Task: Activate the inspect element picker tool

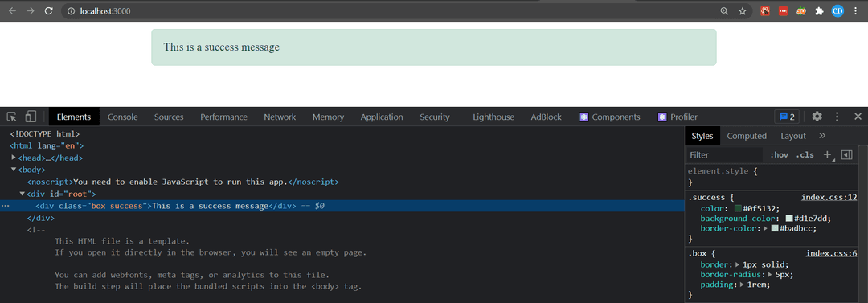Action: tap(12, 117)
